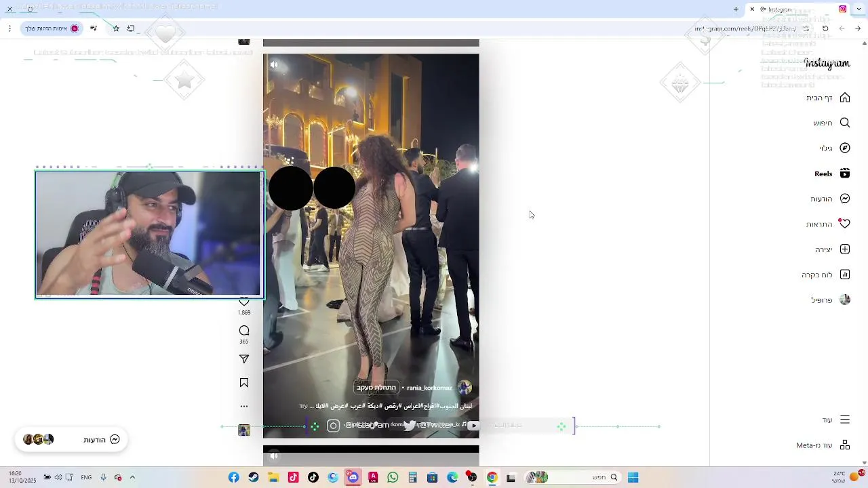Open Notifications heart (התראות) in sidebar

[827, 224]
